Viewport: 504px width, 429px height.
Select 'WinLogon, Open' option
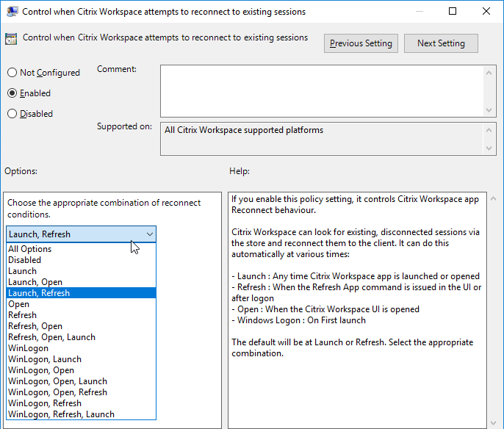81,370
